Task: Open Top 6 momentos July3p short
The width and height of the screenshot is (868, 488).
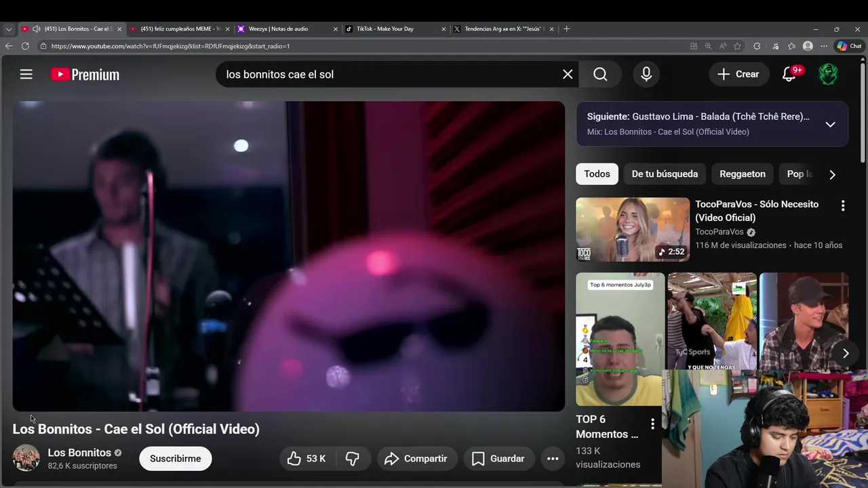Action: tap(620, 339)
